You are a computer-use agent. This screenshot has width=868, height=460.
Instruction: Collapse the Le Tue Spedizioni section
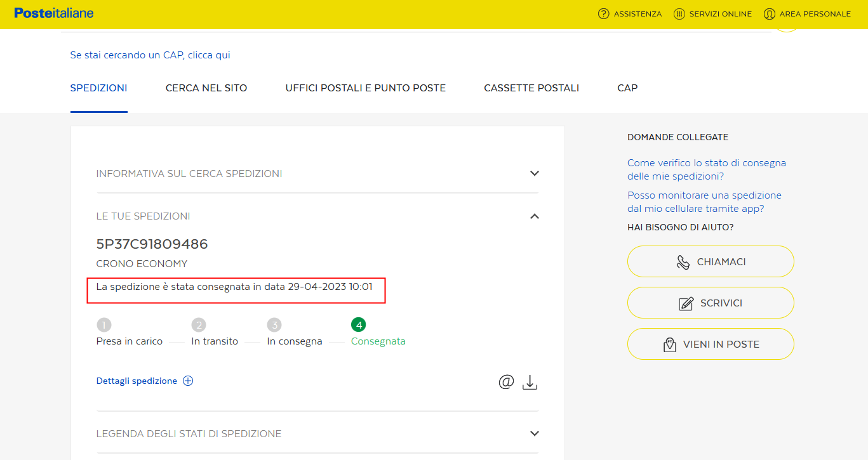[534, 216]
